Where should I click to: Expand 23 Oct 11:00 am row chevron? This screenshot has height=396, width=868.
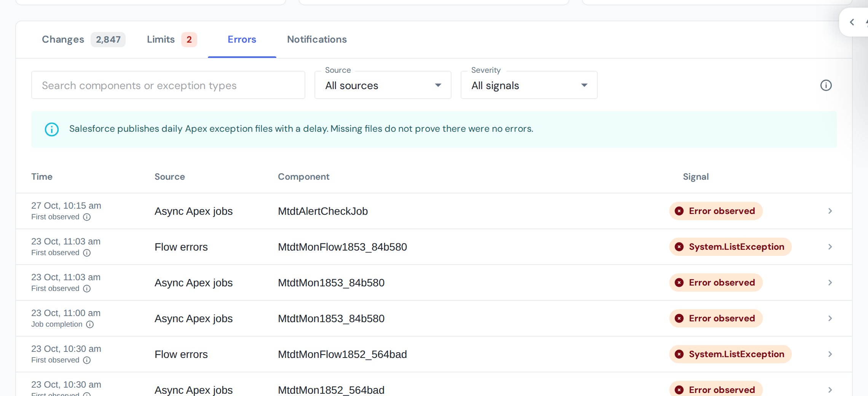(x=830, y=318)
